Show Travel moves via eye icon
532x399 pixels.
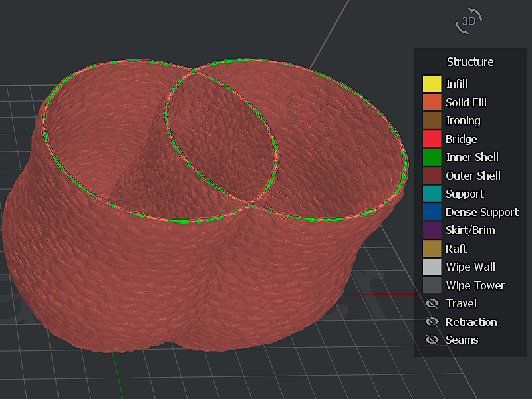(x=432, y=303)
